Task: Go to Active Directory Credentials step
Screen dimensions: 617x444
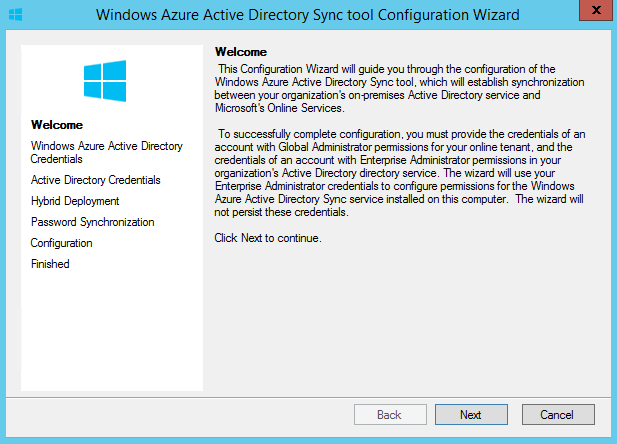Action: click(96, 180)
